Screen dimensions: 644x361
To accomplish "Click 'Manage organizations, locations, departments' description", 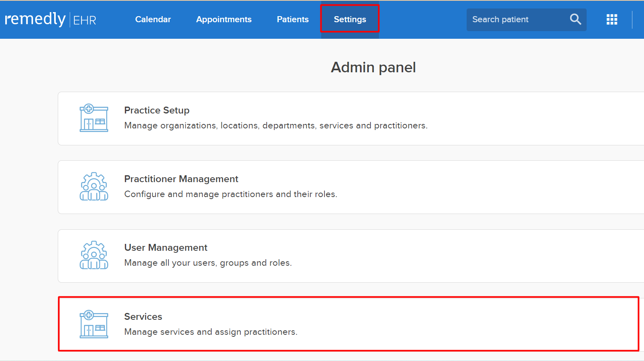I will (276, 126).
